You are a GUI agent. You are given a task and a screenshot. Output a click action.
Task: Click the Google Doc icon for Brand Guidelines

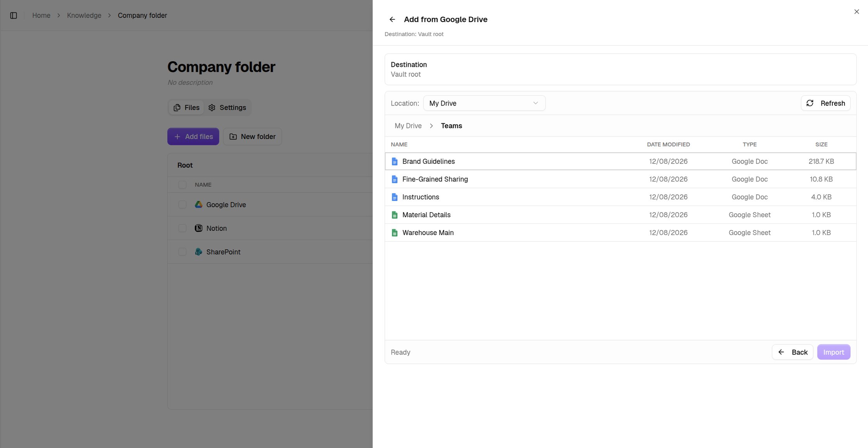click(x=394, y=161)
